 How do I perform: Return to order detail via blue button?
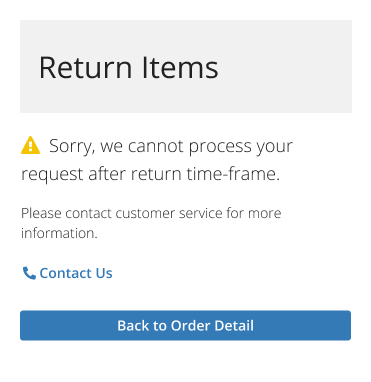pyautogui.click(x=185, y=326)
